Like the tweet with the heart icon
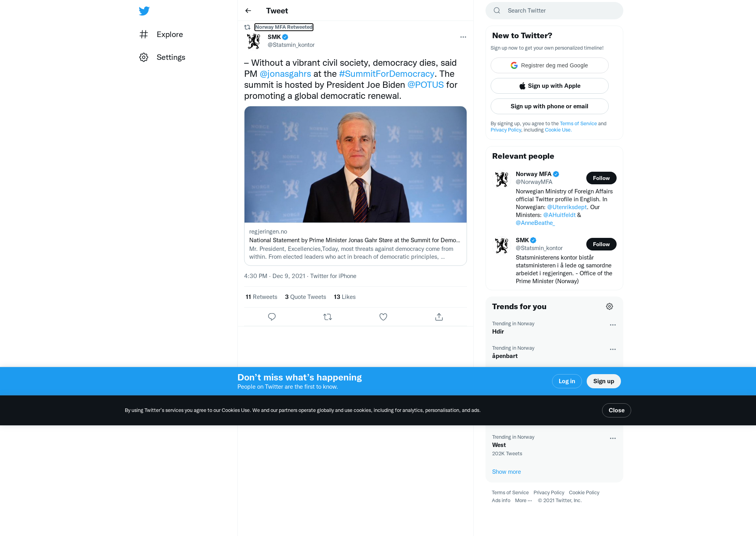 [383, 317]
